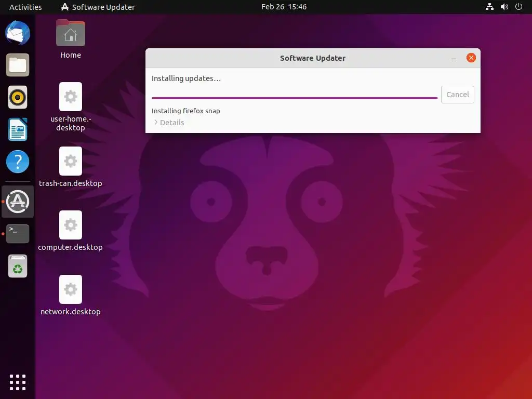
Task: Minimize the Software Updater window
Action: 454,58
